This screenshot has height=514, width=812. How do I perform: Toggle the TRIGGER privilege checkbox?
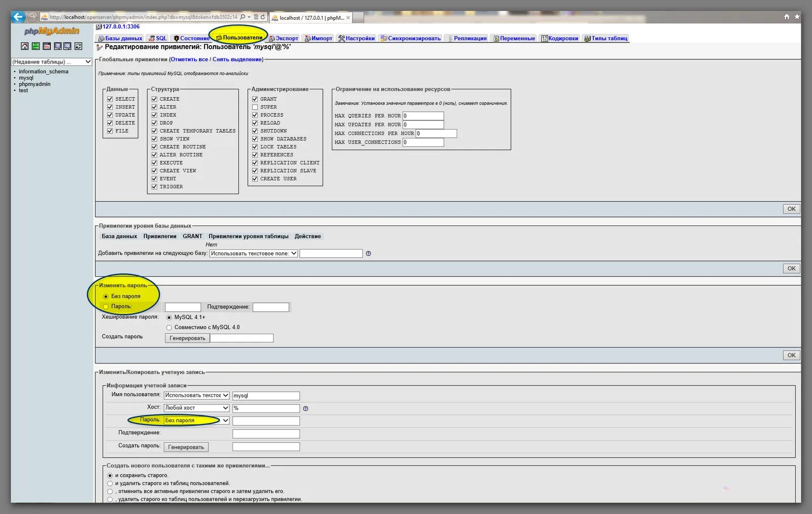coord(154,187)
